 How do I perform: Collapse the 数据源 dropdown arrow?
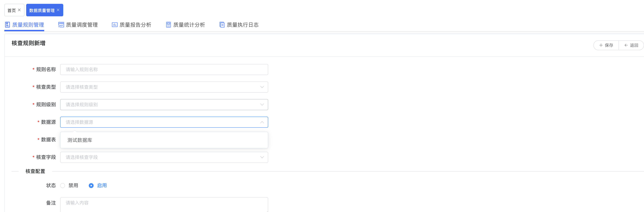click(262, 122)
